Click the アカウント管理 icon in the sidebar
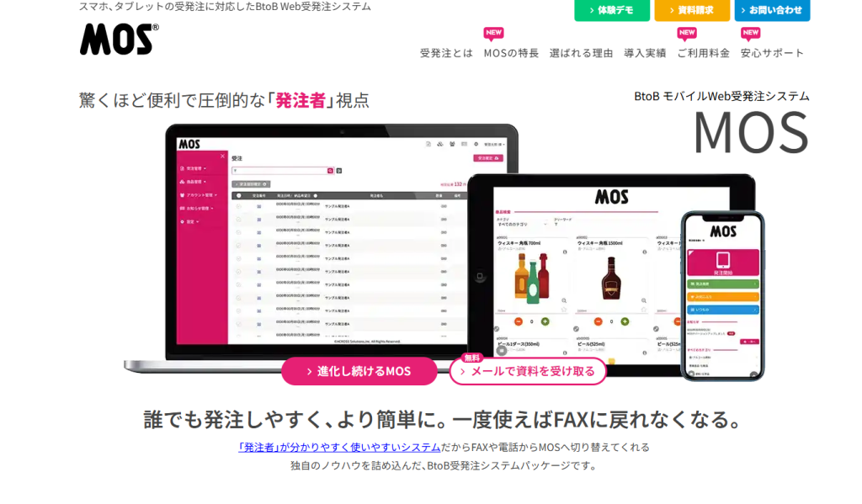 tap(181, 194)
